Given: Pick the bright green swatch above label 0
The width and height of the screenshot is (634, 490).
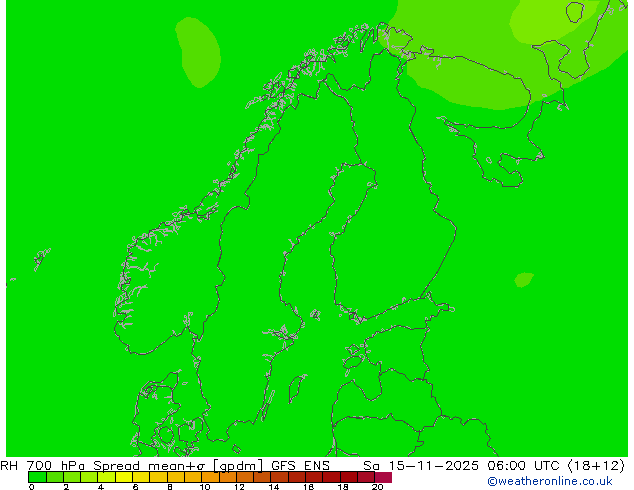Looking at the screenshot, I should click(x=37, y=477).
